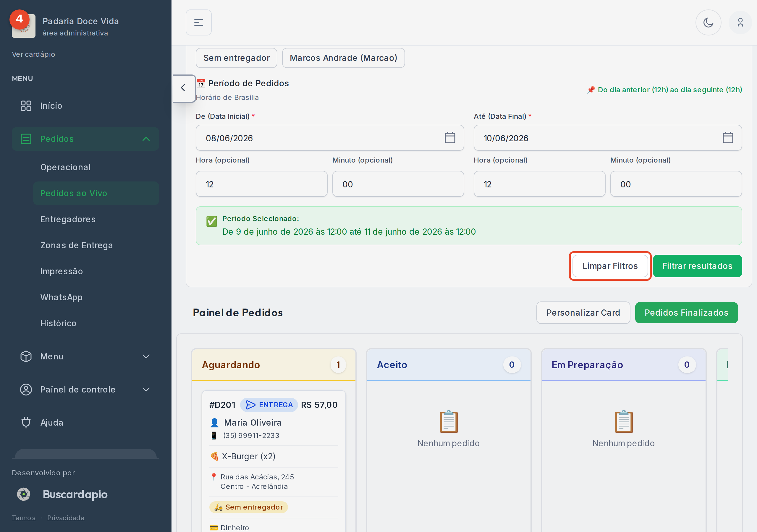Click the initial Hora field
Viewport: 757px width, 532px height.
coord(261,184)
